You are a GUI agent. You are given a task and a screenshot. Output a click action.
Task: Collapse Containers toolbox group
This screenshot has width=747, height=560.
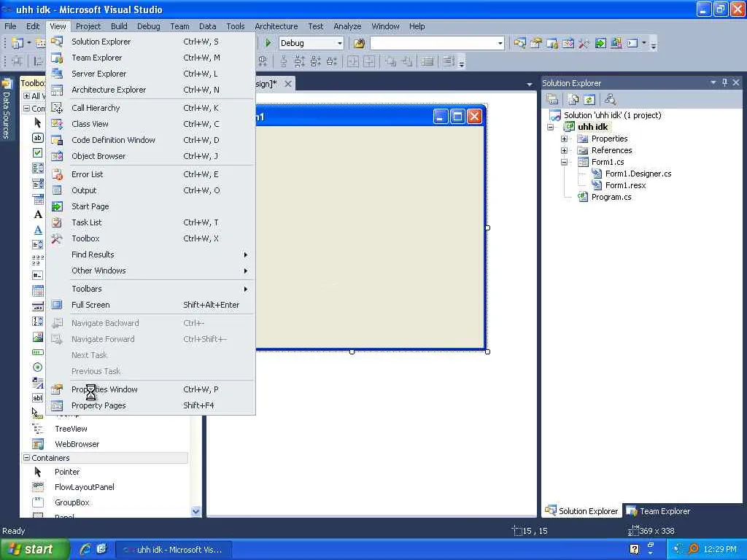[x=27, y=458]
